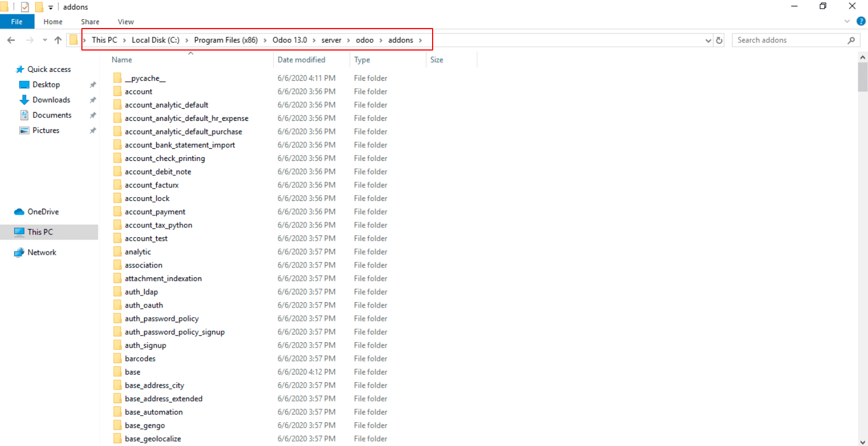Select the account_analytic_default_hr_expense folder
The image size is (868, 446).
point(186,118)
